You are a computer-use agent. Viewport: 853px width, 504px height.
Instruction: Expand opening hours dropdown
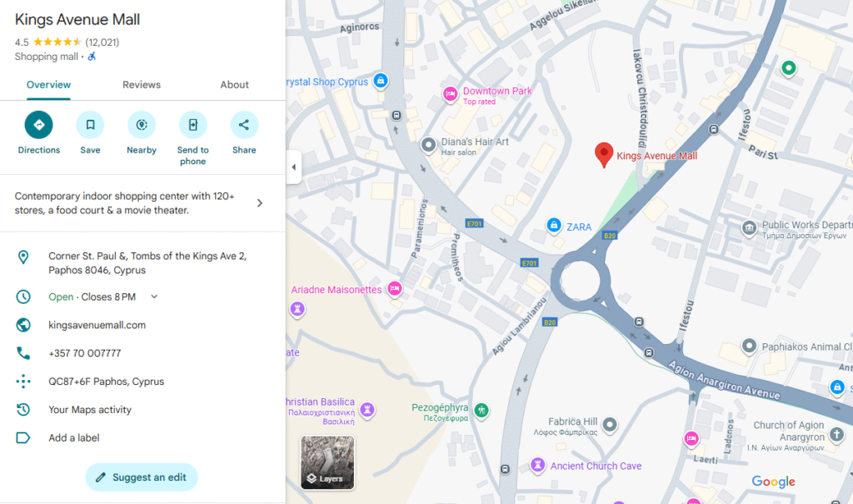tap(154, 297)
